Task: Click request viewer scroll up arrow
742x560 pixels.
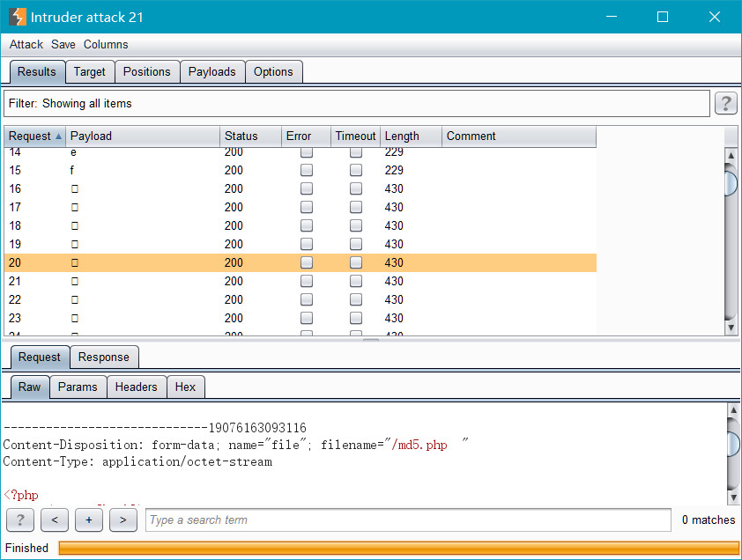Action: tap(733, 409)
